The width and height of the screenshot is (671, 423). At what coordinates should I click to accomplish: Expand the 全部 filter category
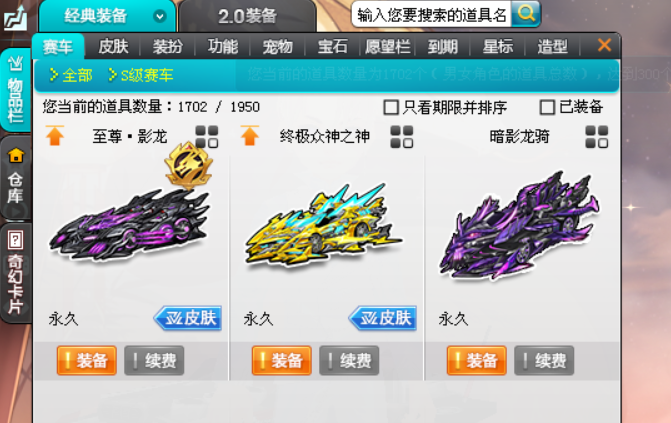tap(71, 75)
